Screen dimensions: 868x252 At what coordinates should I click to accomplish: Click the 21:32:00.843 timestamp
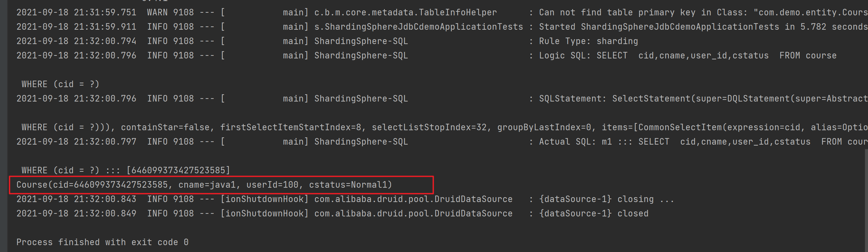pos(105,199)
